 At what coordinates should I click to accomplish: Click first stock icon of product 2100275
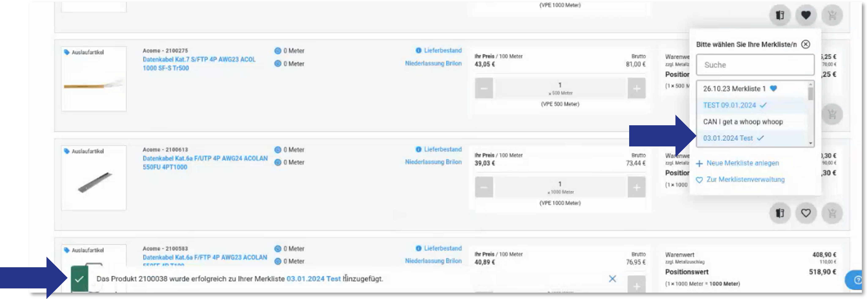point(278,51)
